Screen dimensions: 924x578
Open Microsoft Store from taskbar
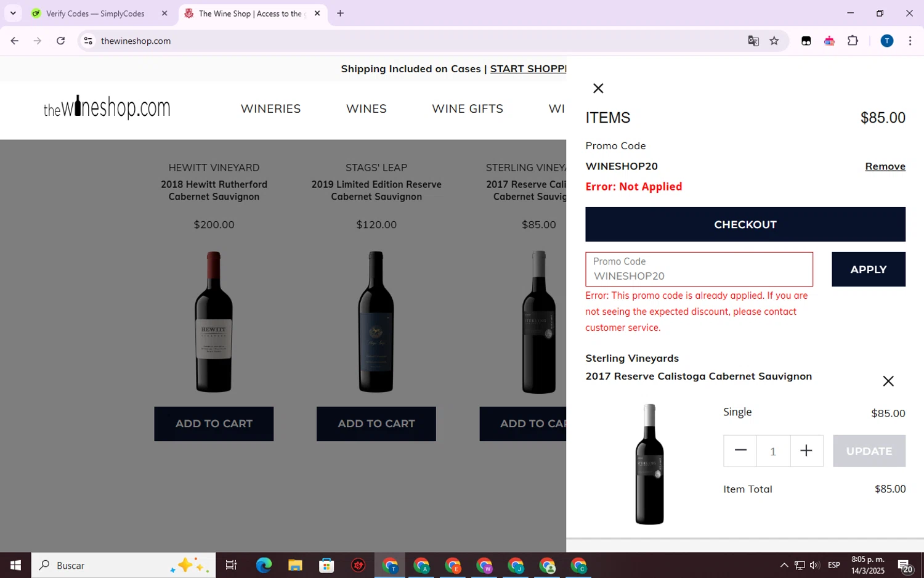point(326,565)
